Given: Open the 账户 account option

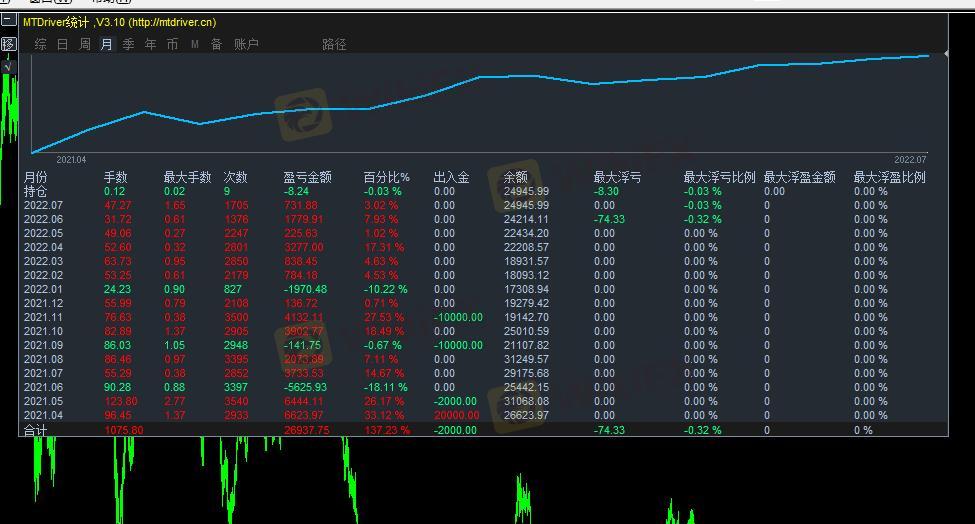Looking at the screenshot, I should point(246,44).
